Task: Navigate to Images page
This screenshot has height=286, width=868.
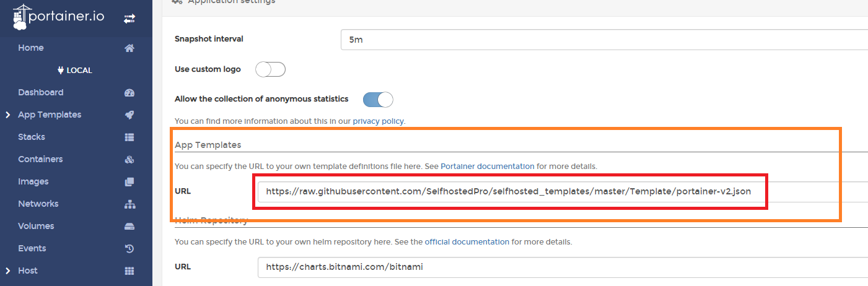Action: pyautogui.click(x=33, y=181)
